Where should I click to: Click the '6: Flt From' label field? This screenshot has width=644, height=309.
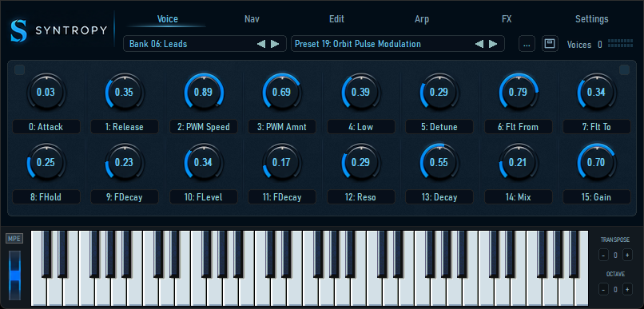[x=518, y=127]
